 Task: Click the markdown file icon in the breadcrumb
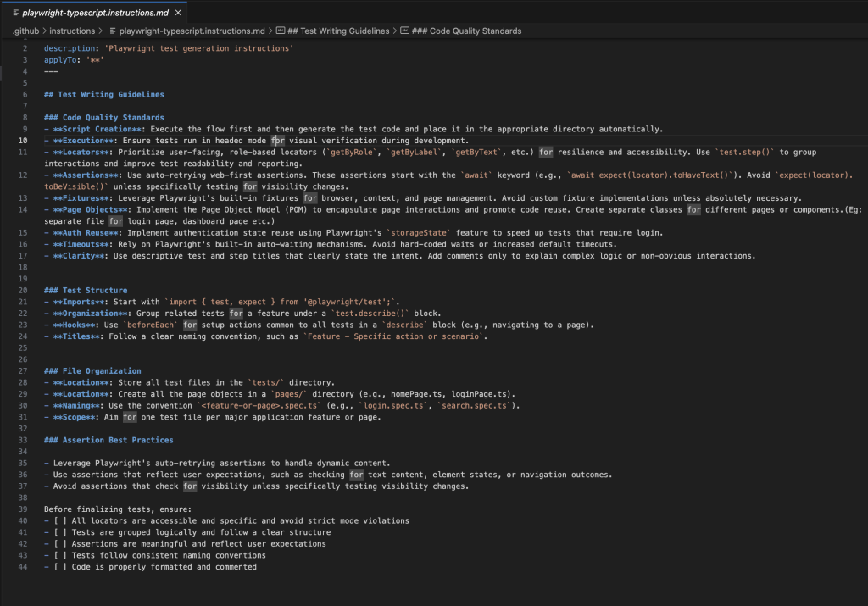(x=114, y=31)
